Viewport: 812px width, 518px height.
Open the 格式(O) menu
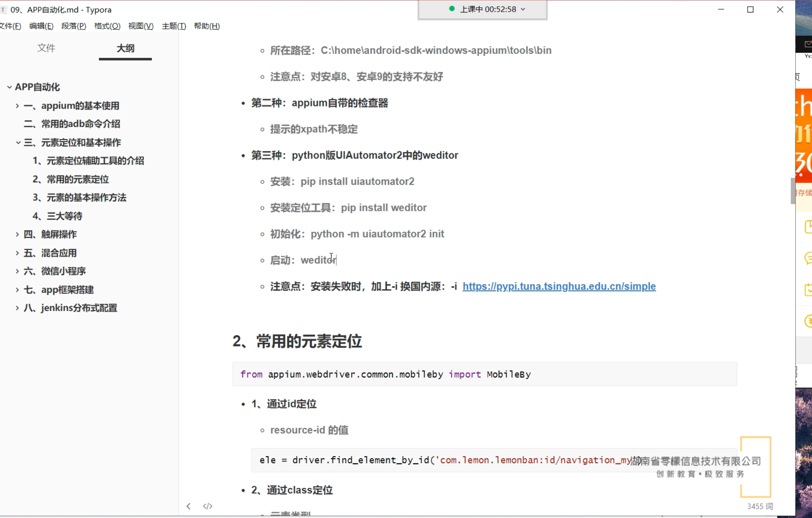tap(107, 26)
